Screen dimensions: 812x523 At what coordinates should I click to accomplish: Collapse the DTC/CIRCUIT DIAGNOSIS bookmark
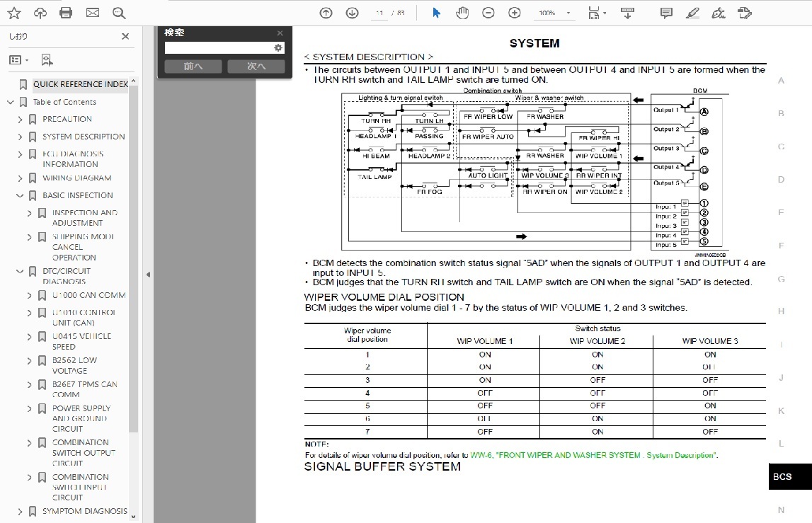[20, 271]
